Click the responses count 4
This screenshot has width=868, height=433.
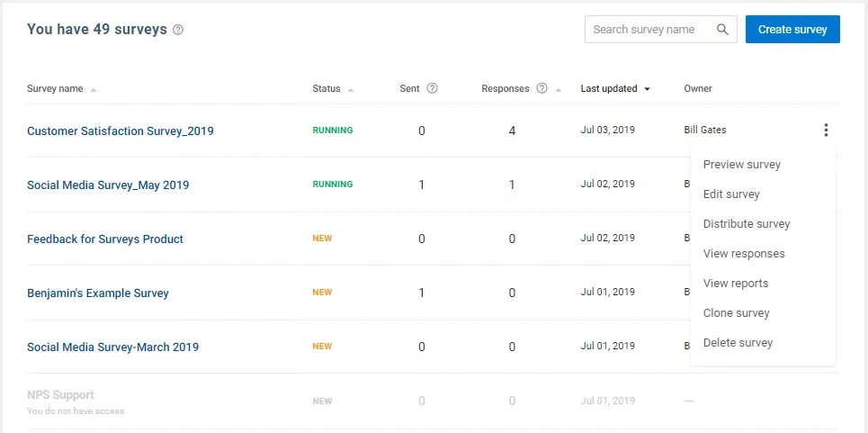coord(512,131)
